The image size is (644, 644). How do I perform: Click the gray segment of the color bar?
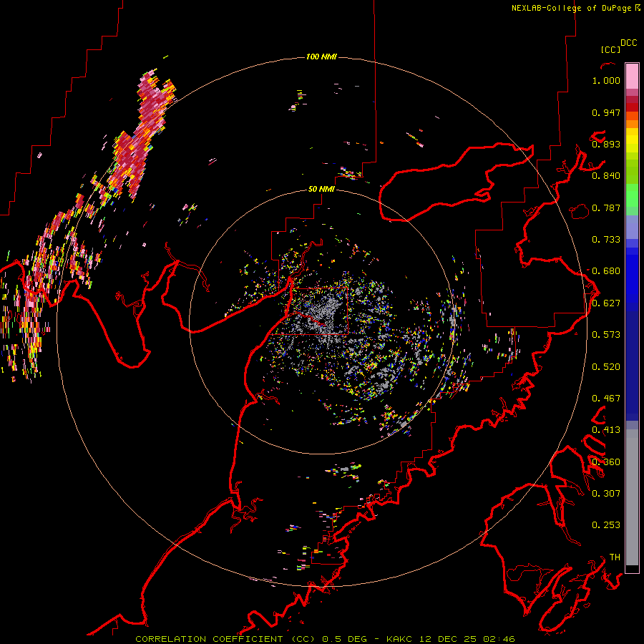[x=632, y=497]
